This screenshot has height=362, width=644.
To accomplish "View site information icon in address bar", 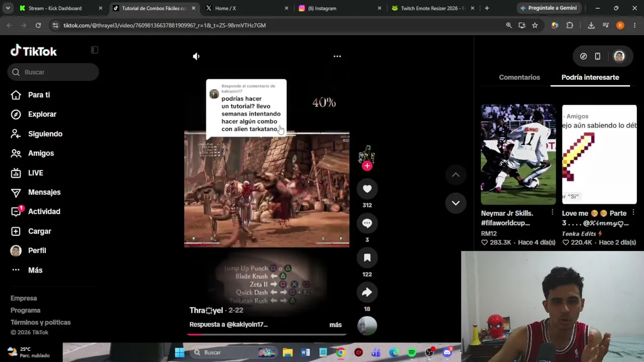I will tap(55, 25).
